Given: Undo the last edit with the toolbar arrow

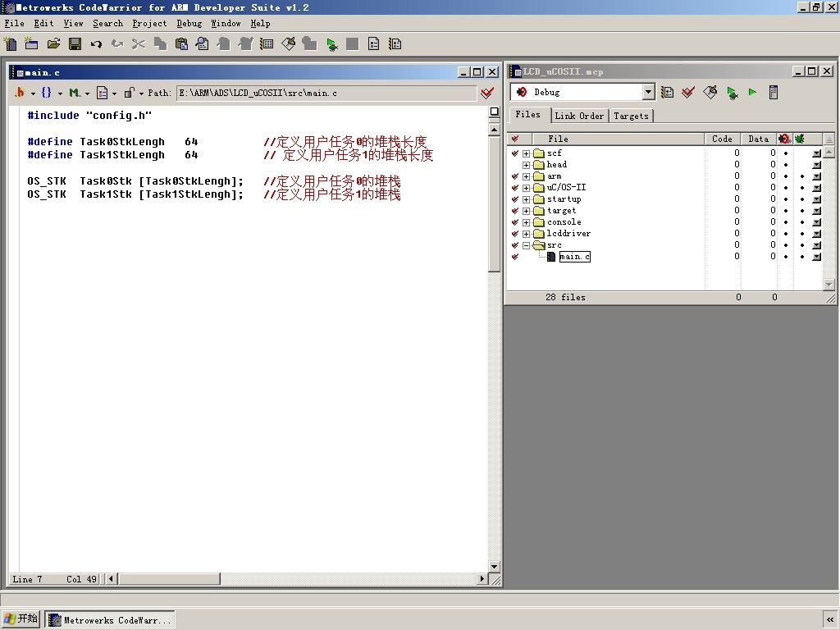Looking at the screenshot, I should tap(96, 44).
